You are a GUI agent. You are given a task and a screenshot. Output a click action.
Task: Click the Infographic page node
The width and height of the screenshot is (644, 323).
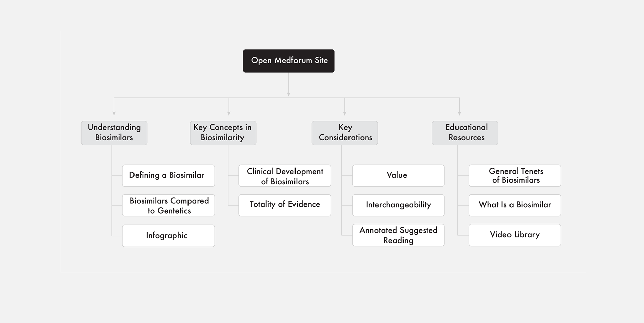pyautogui.click(x=168, y=236)
